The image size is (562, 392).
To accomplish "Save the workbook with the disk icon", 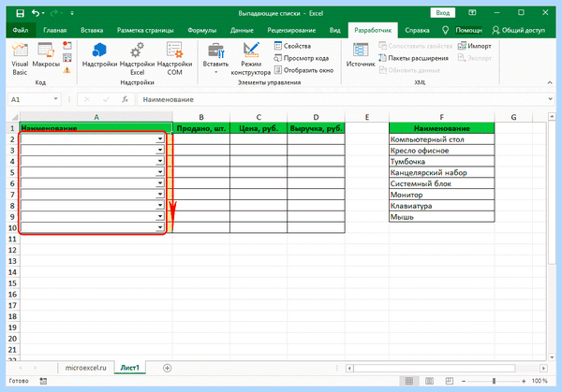I will pyautogui.click(x=20, y=13).
